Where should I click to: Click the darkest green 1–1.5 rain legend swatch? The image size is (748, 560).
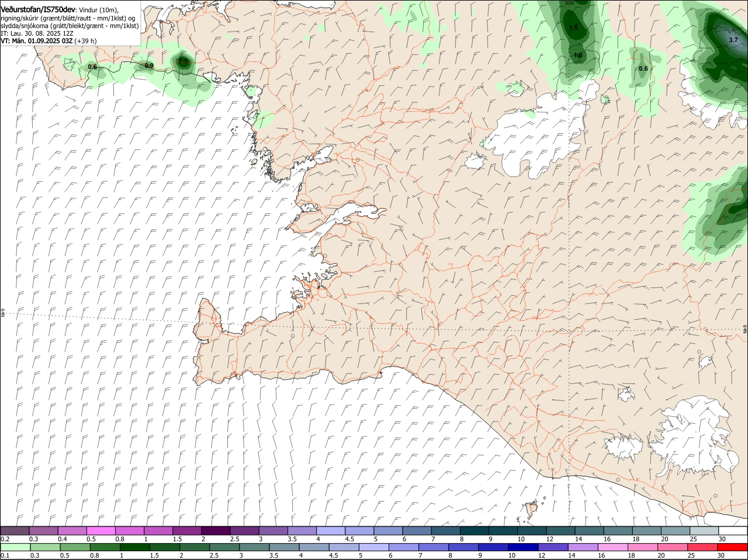[x=134, y=547]
